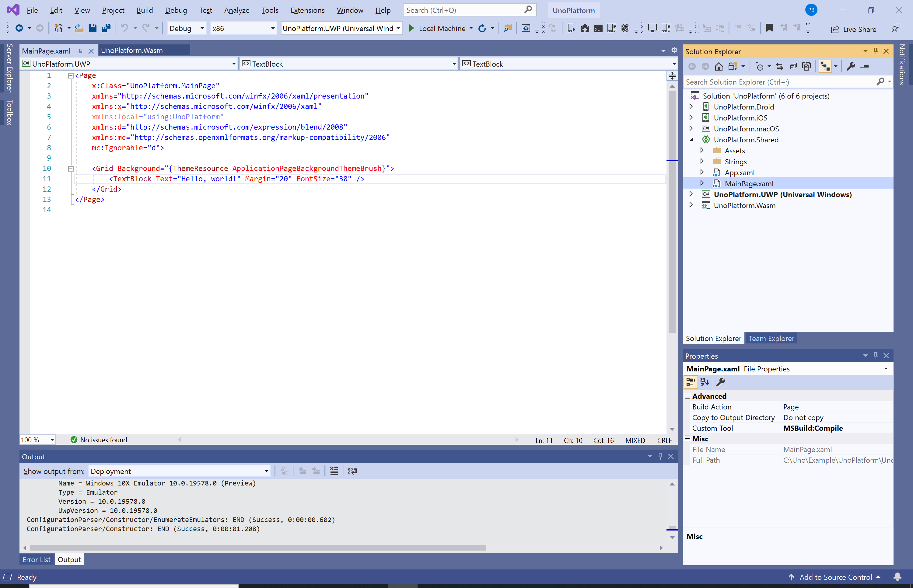This screenshot has width=913, height=588.
Task: Toggle the Preview Selected Items icon
Action: [x=865, y=66]
